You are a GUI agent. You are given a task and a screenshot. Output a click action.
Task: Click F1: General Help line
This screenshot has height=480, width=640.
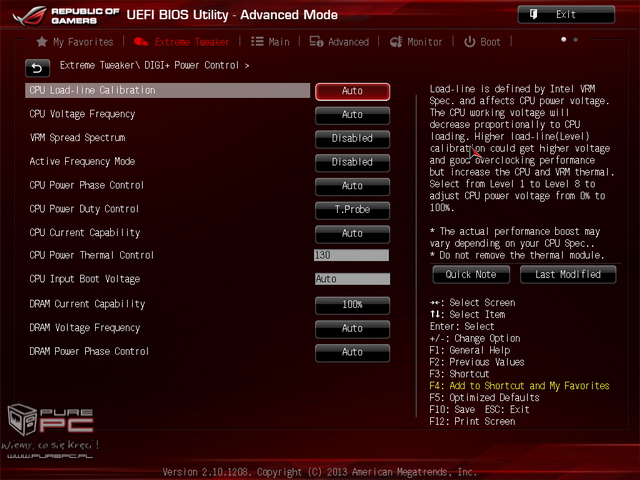pos(470,350)
